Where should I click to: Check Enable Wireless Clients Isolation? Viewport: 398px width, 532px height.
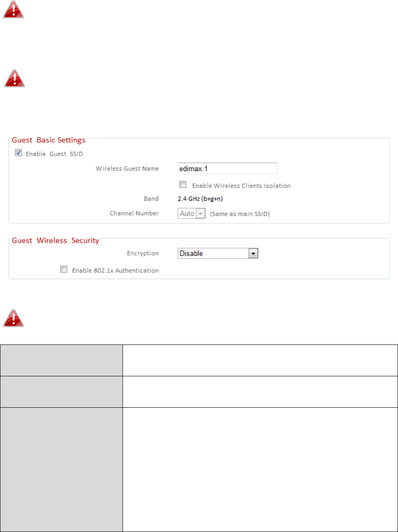click(x=183, y=185)
